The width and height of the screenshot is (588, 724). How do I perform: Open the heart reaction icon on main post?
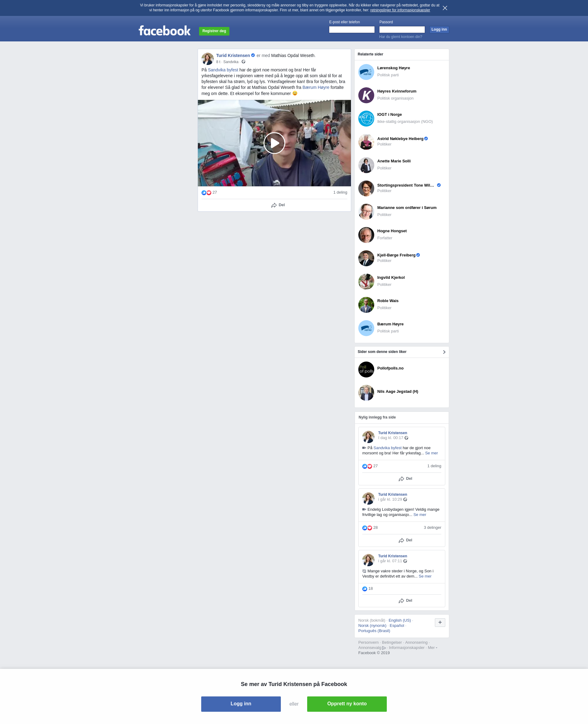[209, 192]
